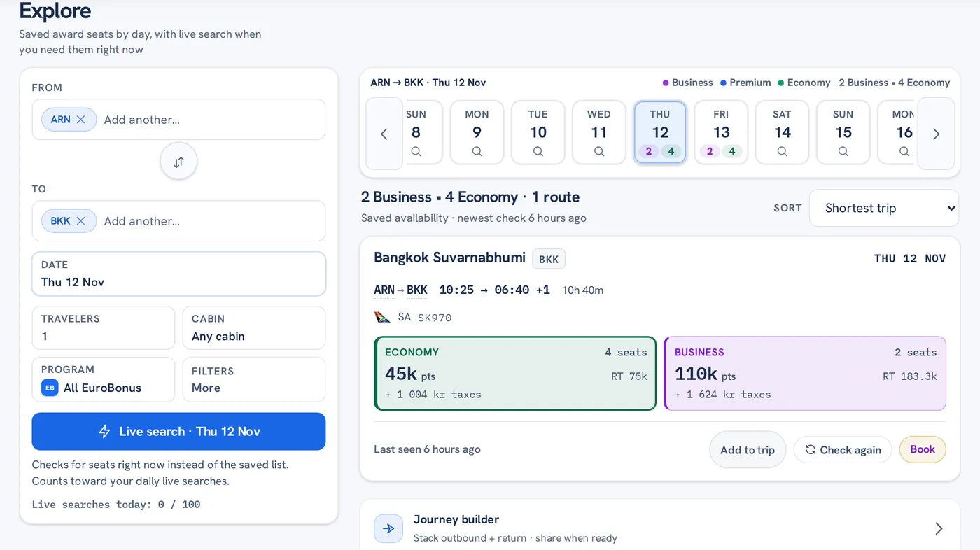The image size is (980, 550).
Task: Click the purple 2 badge on Friday 13
Action: click(710, 151)
